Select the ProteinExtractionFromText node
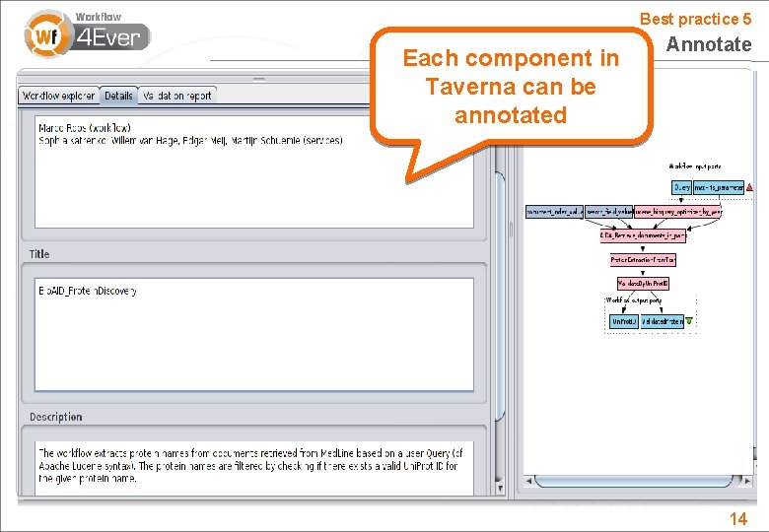769x532 pixels. [x=643, y=260]
